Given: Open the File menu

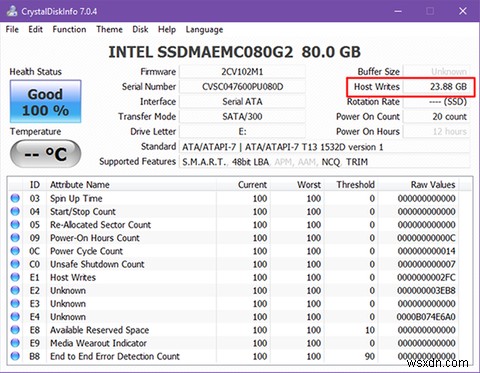Looking at the screenshot, I should click(12, 30).
